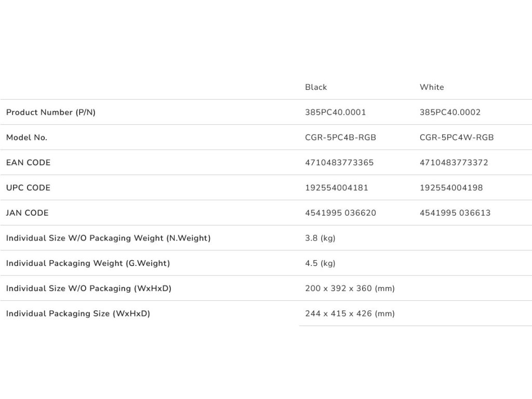Click the packaging size 244 x 415 x 426
The height and width of the screenshot is (399, 532).
point(350,314)
